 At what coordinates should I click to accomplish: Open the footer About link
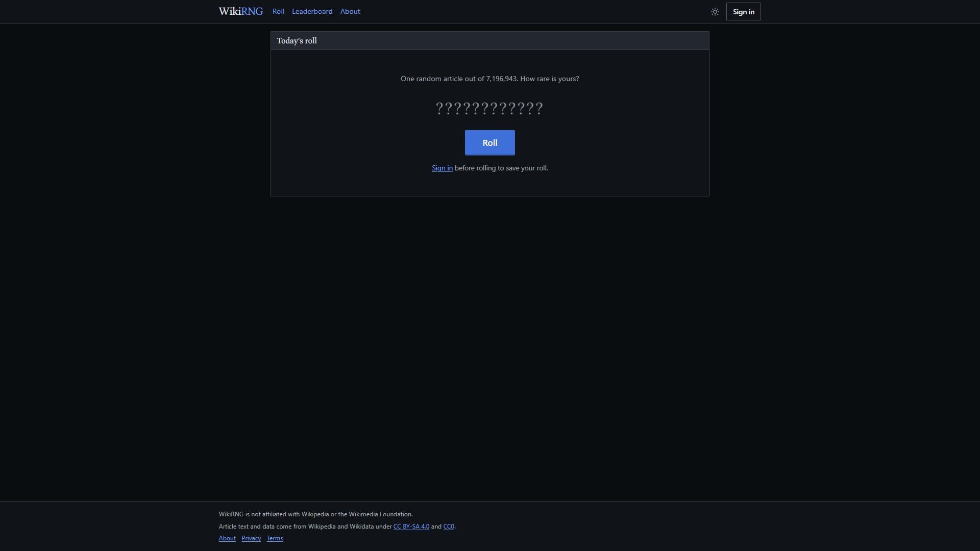click(227, 538)
